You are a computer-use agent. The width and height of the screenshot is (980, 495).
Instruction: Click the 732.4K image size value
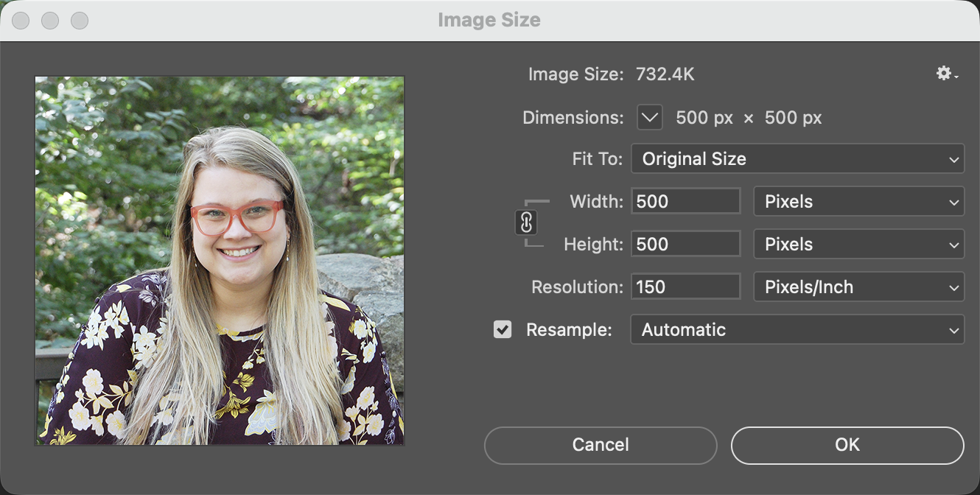(665, 74)
